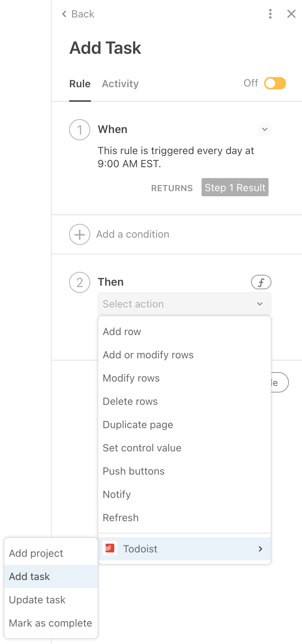Click the formula (f) icon beside Then
Screen dimensions: 302x644
tap(261, 282)
